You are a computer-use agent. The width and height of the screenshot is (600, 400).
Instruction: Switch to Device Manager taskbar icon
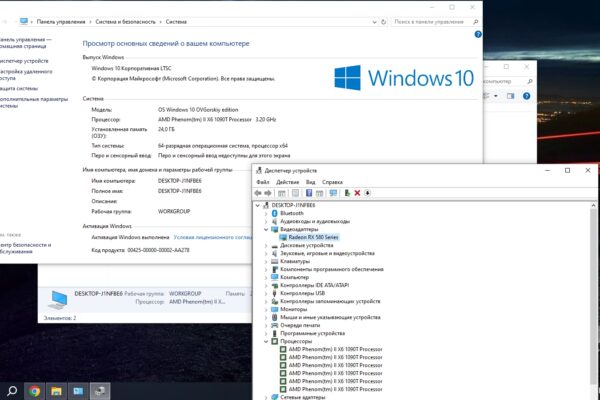(x=100, y=391)
